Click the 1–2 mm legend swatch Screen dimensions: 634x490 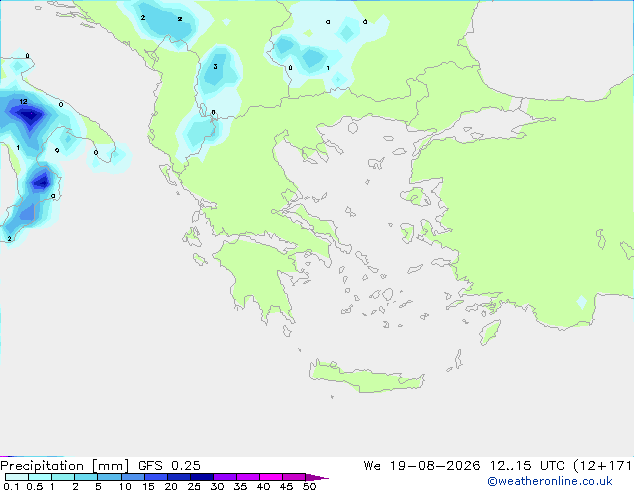point(63,477)
